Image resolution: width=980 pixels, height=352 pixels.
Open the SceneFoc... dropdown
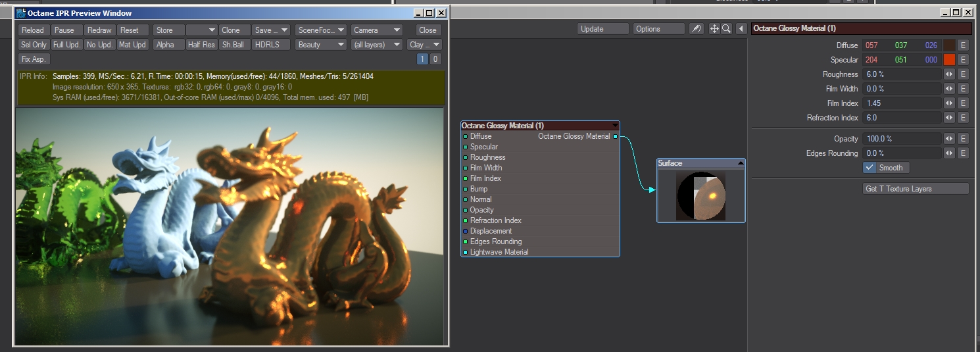320,30
